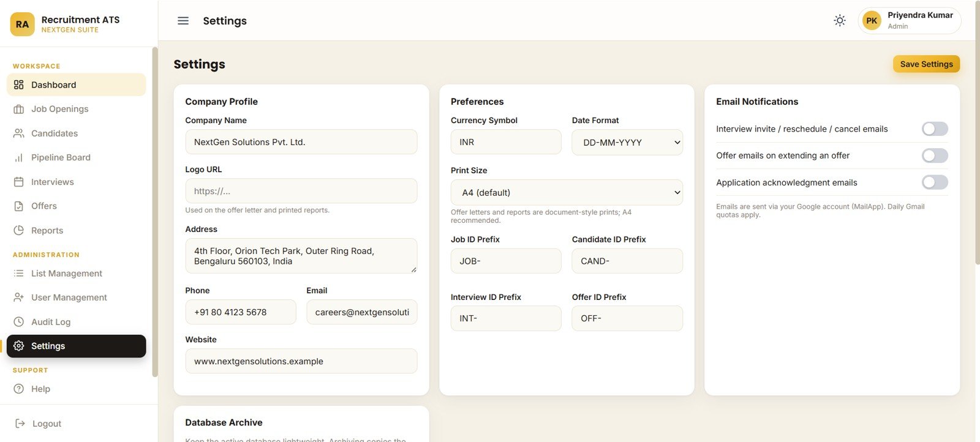Click 'Used on the offer letter' hint text
This screenshot has width=980, height=442.
257,210
